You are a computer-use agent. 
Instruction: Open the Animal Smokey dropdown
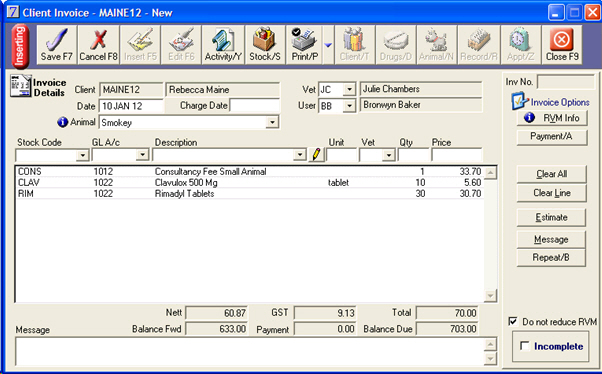tap(272, 122)
